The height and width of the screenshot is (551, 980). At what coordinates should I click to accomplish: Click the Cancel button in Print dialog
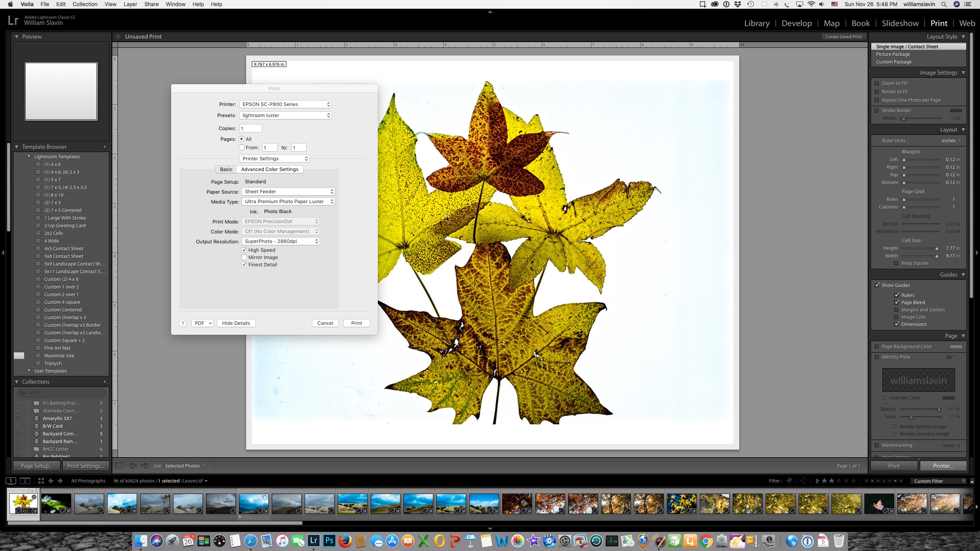pyautogui.click(x=325, y=323)
